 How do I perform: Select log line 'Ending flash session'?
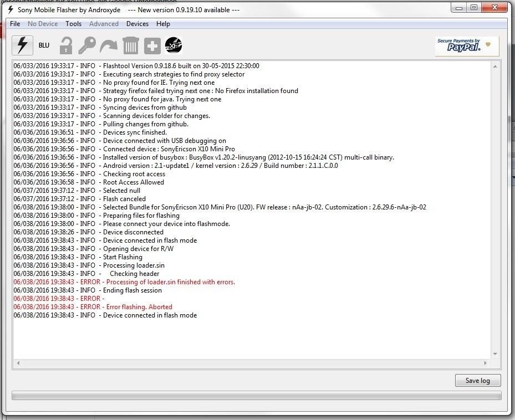[x=88, y=290]
